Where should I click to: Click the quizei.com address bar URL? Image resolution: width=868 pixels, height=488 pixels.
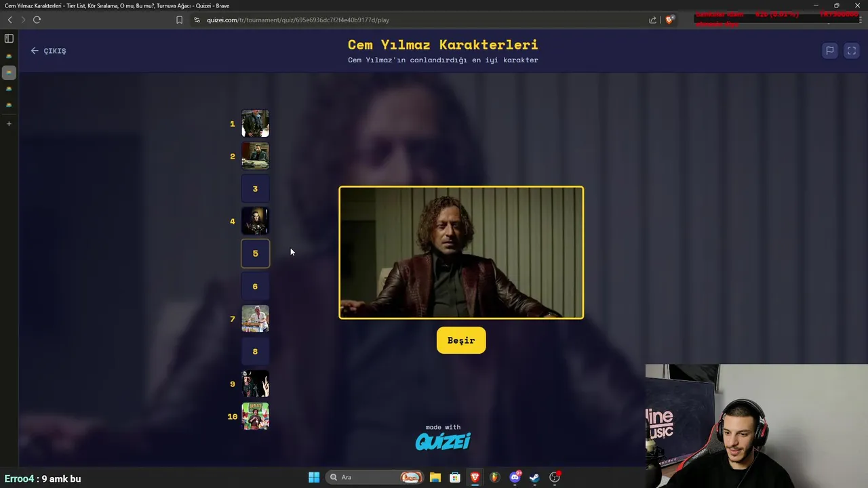coord(298,20)
